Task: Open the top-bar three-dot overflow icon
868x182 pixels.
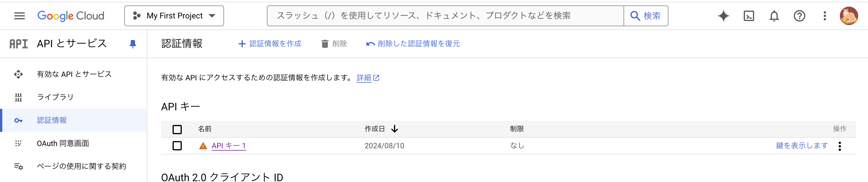Action: [x=825, y=16]
